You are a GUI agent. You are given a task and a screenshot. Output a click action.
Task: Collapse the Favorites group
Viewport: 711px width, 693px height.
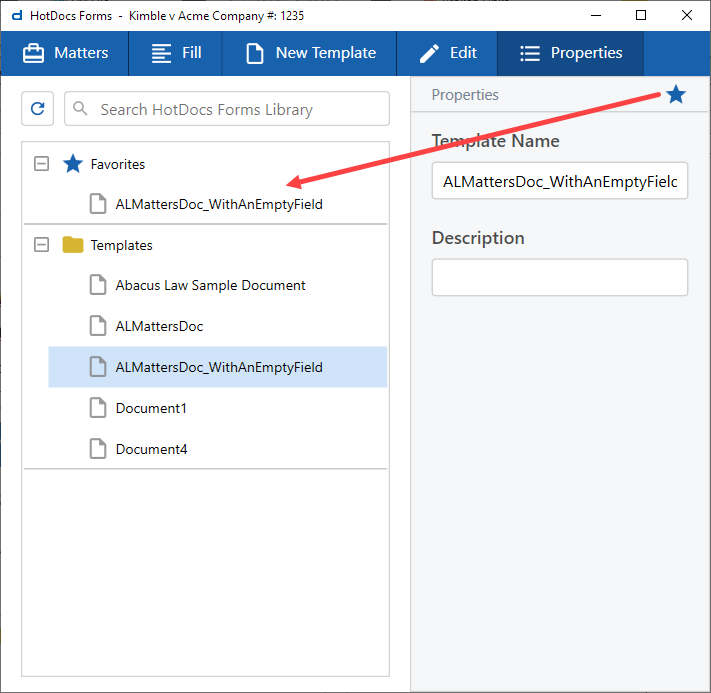click(x=42, y=164)
